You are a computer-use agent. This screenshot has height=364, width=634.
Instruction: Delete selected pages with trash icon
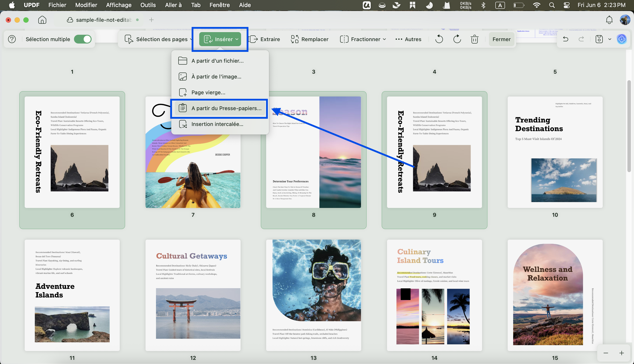click(x=474, y=39)
